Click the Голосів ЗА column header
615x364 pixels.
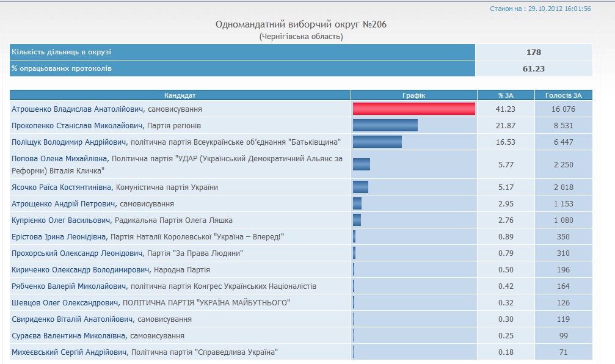(563, 95)
